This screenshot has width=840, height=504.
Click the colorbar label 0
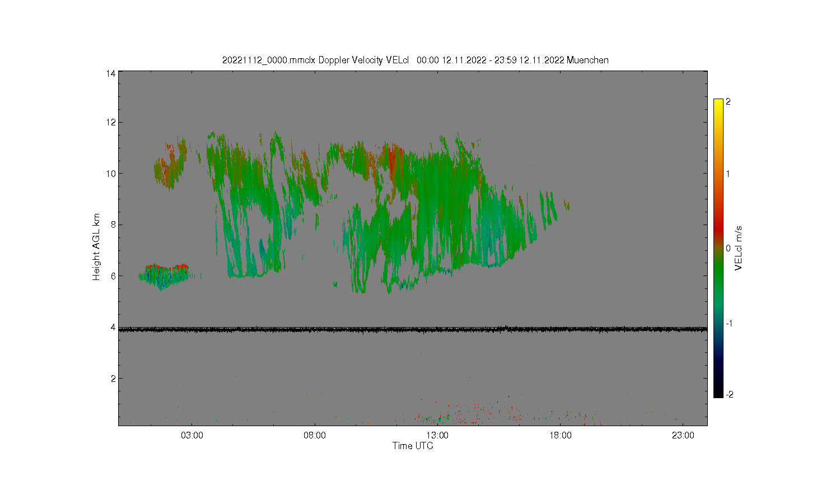click(x=729, y=248)
